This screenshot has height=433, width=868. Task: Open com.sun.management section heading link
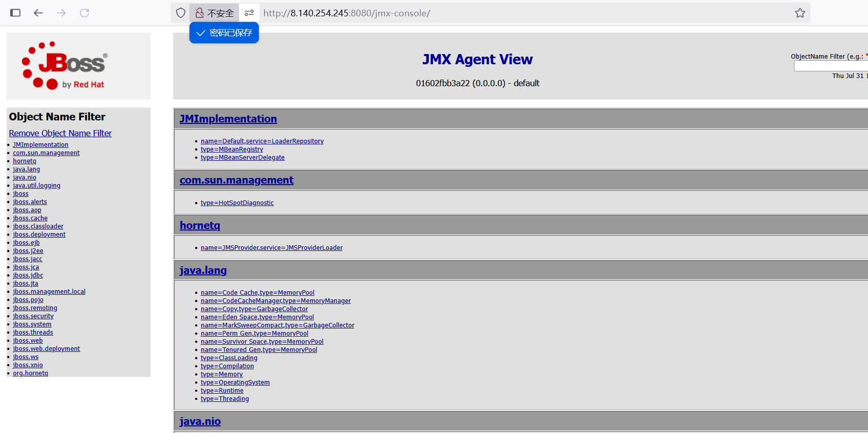(x=236, y=180)
